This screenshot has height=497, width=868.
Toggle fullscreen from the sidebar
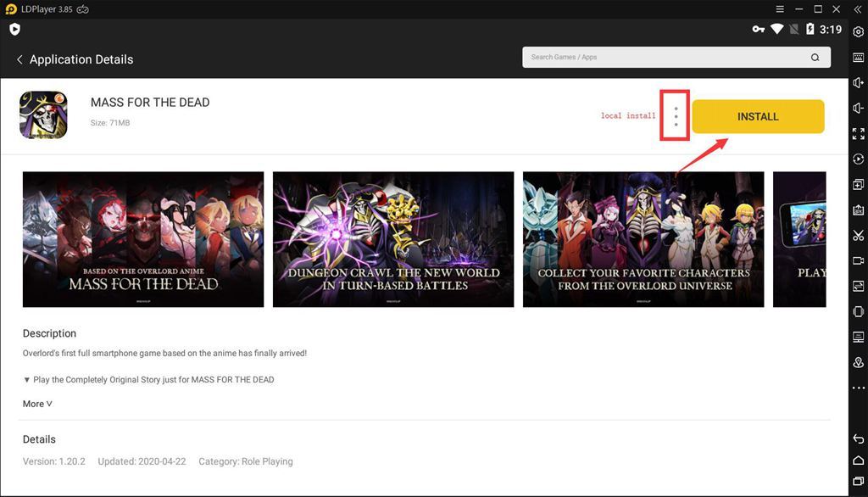(x=858, y=133)
